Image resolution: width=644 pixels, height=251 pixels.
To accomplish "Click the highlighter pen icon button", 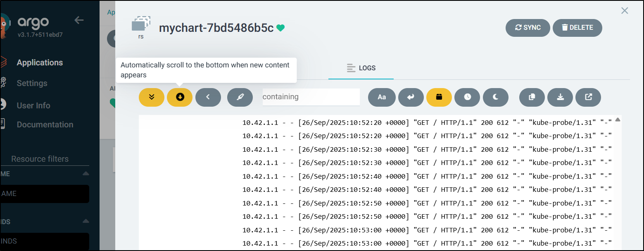I will click(240, 97).
